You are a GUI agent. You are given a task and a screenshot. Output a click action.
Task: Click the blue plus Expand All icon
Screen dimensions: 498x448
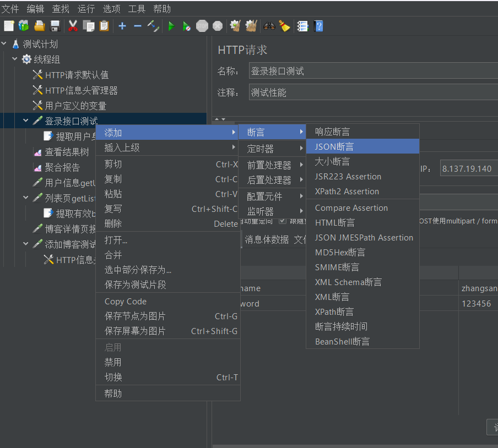click(x=122, y=26)
